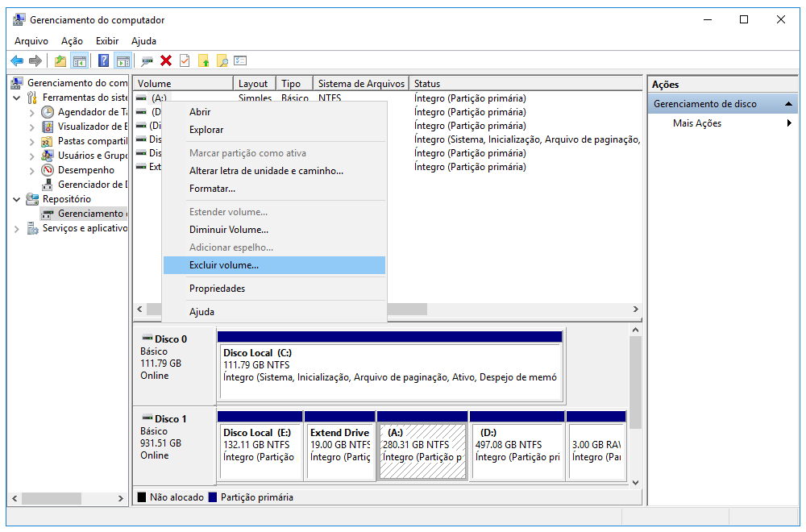Click the red X delete toolbar icon
The image size is (806, 532).
coord(166,60)
